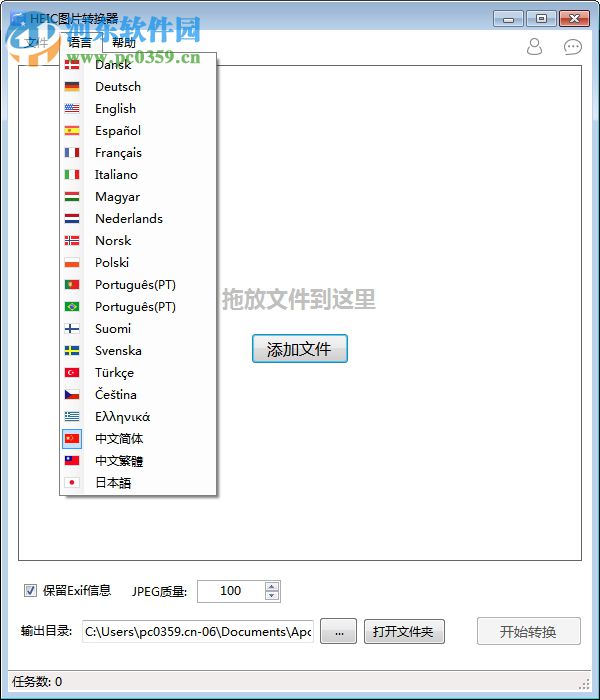Close the HEIC converter window
This screenshot has width=600, height=700.
point(575,19)
